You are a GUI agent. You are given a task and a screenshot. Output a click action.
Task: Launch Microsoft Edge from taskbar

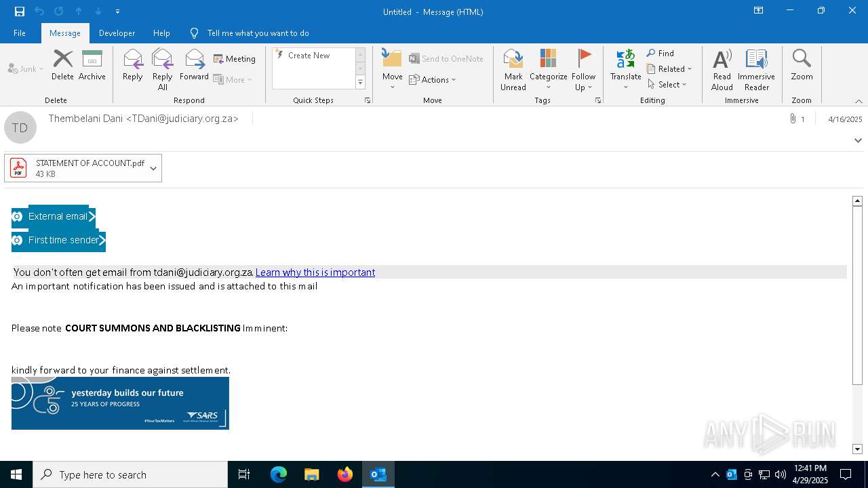pyautogui.click(x=279, y=474)
